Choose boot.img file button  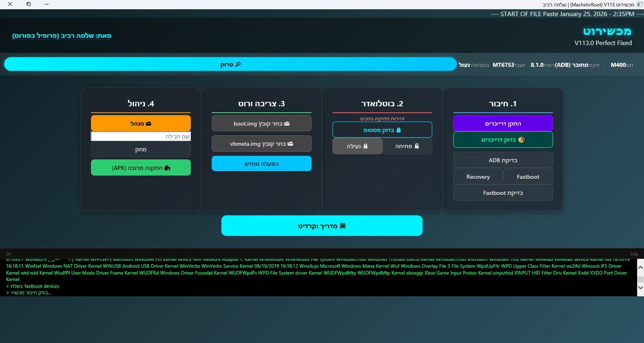[x=261, y=124]
